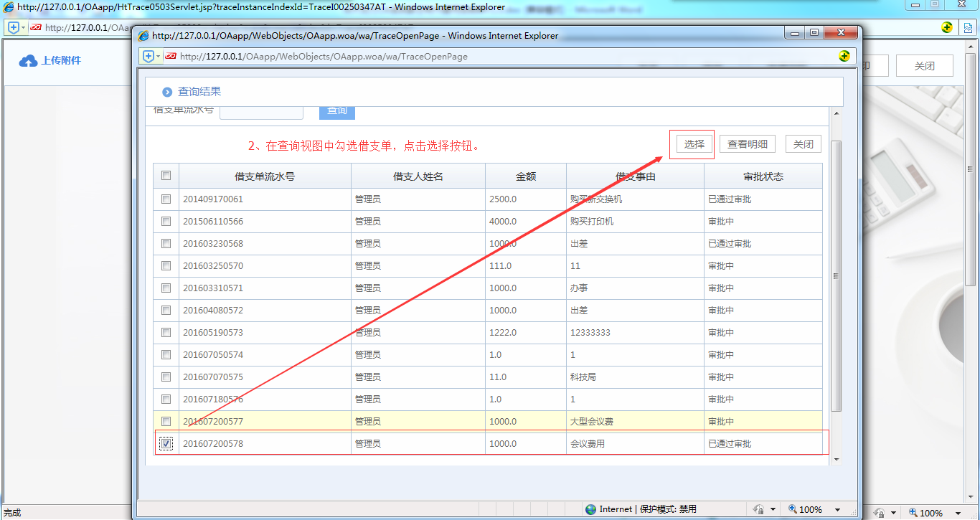Click the 2500.0 amount cell
980x520 pixels.
526,199
